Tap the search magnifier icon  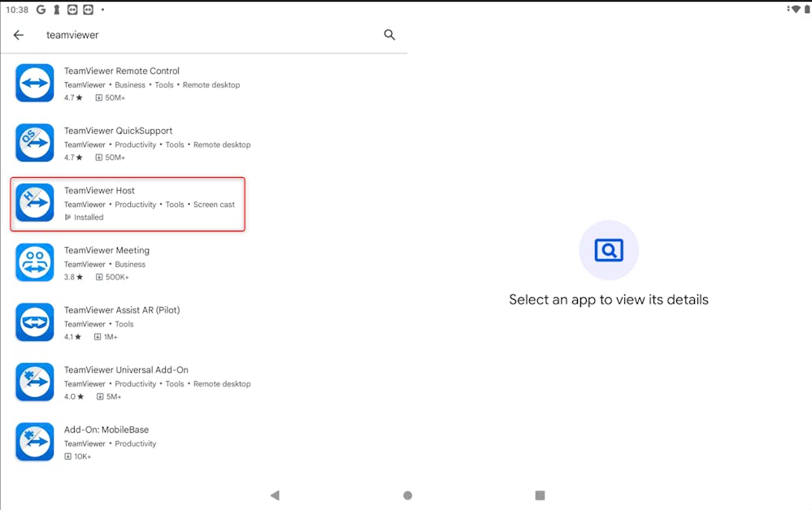tap(389, 35)
